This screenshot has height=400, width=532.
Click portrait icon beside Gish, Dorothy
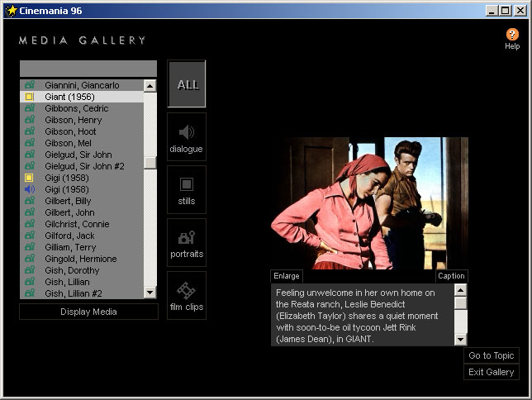click(30, 270)
